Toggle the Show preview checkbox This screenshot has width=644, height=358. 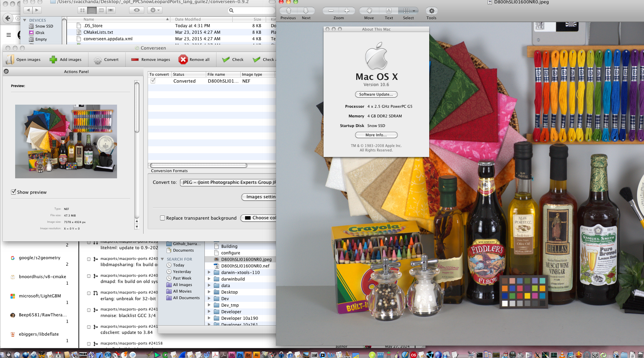13,192
